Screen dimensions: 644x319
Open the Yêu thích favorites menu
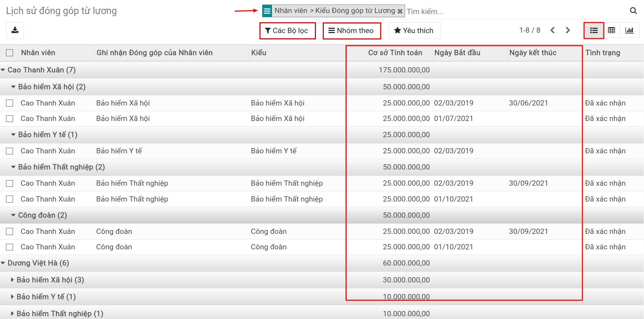[x=414, y=31]
